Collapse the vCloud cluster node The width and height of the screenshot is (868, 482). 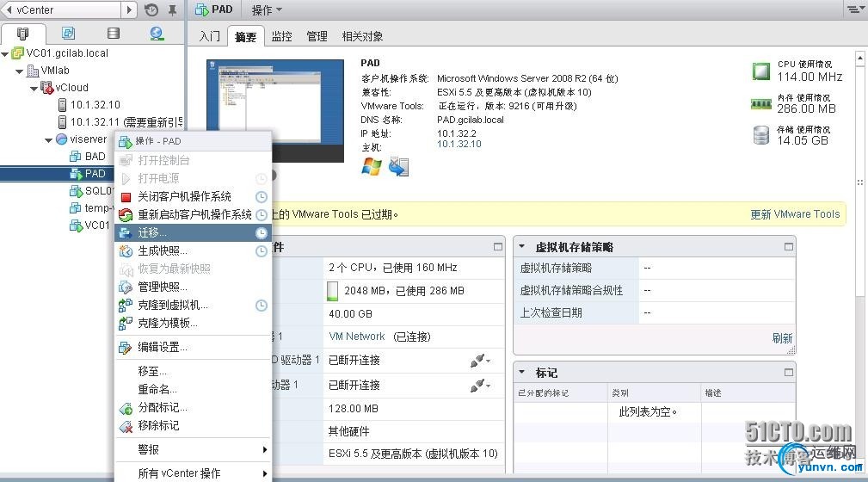pos(34,89)
